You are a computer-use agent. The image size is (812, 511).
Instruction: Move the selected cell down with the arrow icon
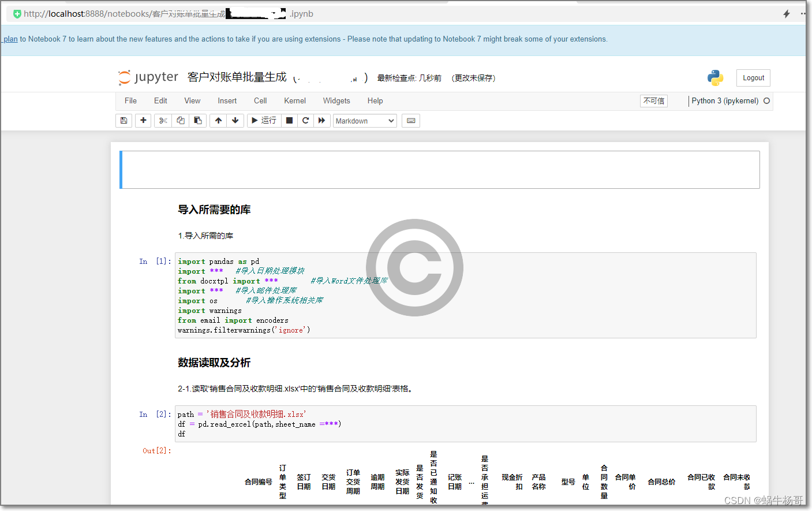235,121
